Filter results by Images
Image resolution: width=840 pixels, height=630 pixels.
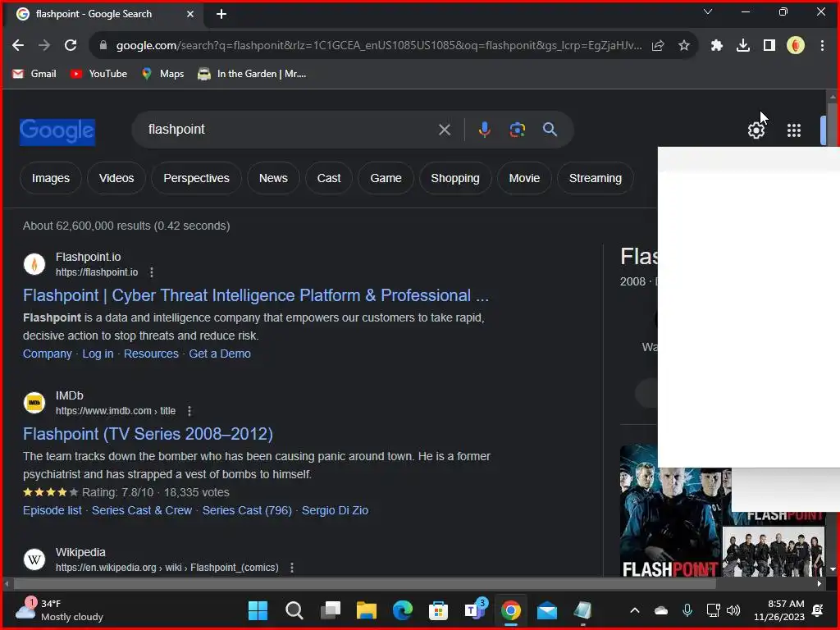[50, 178]
